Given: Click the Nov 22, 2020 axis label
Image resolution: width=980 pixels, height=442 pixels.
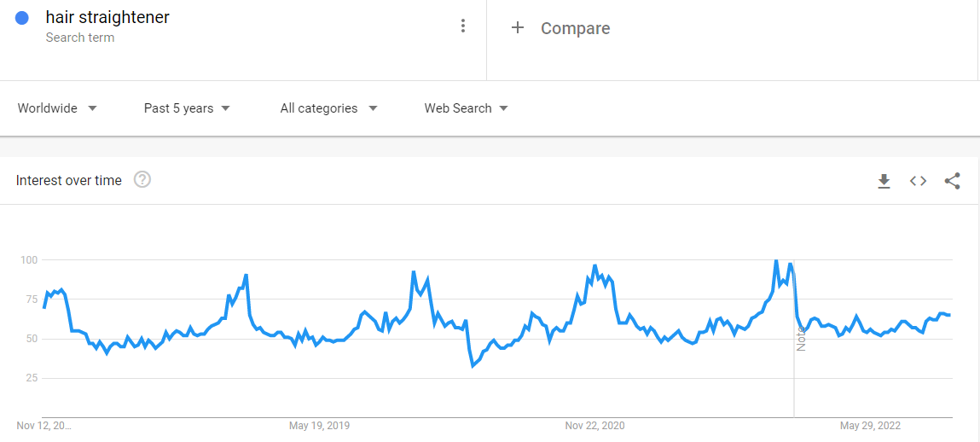Looking at the screenshot, I should click(594, 425).
